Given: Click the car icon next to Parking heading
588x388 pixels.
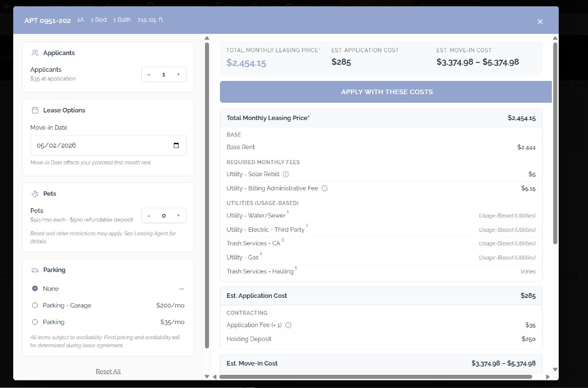Looking at the screenshot, I should [34, 270].
